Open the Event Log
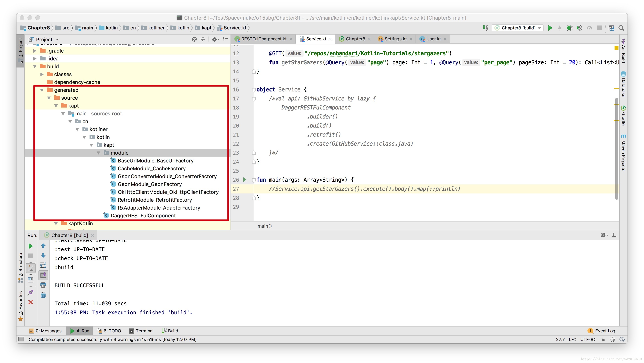Screen dimensions: 644x363 point(601,331)
